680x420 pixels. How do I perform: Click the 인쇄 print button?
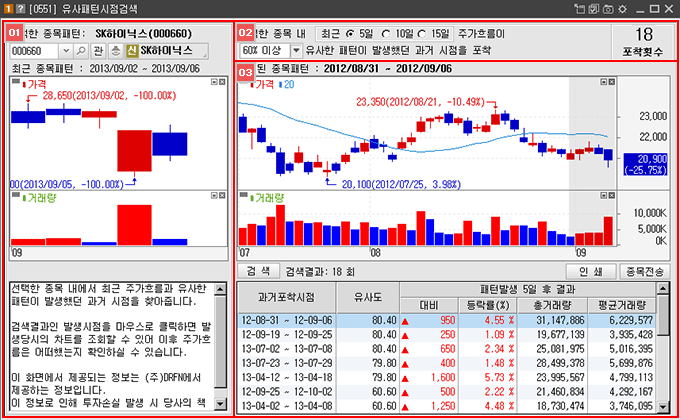[x=591, y=272]
